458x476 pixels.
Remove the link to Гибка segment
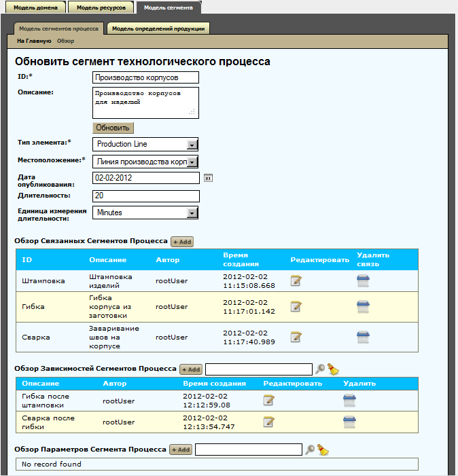click(x=363, y=307)
